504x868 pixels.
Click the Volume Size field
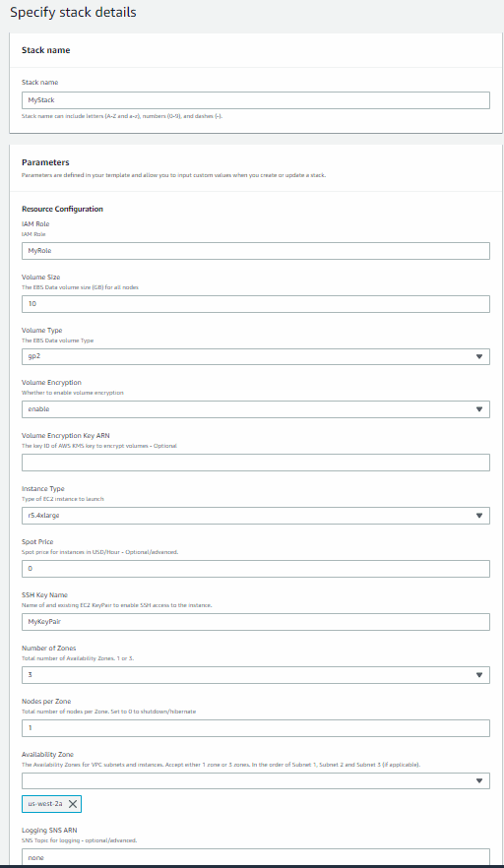[256, 304]
